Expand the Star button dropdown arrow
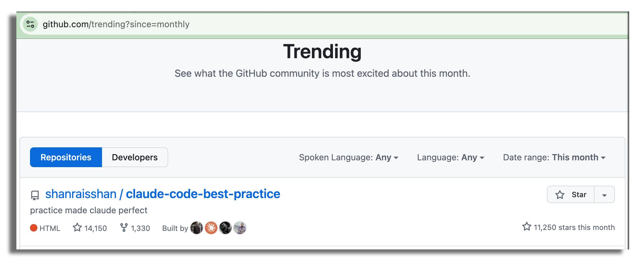Screen dimensions: 644x260 [x=604, y=194]
